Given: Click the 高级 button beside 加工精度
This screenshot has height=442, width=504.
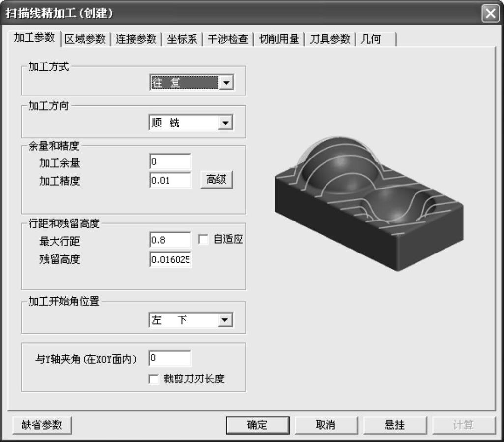Looking at the screenshot, I should pos(216,180).
